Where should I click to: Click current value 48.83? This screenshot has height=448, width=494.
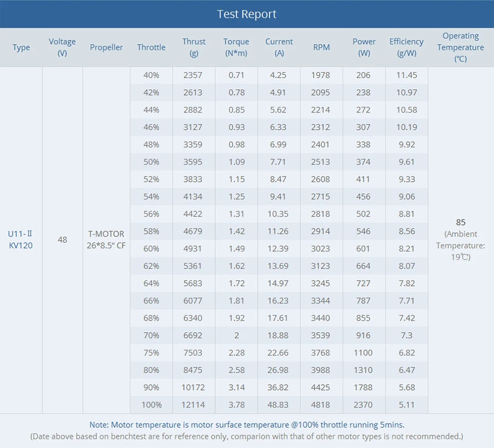click(x=278, y=405)
